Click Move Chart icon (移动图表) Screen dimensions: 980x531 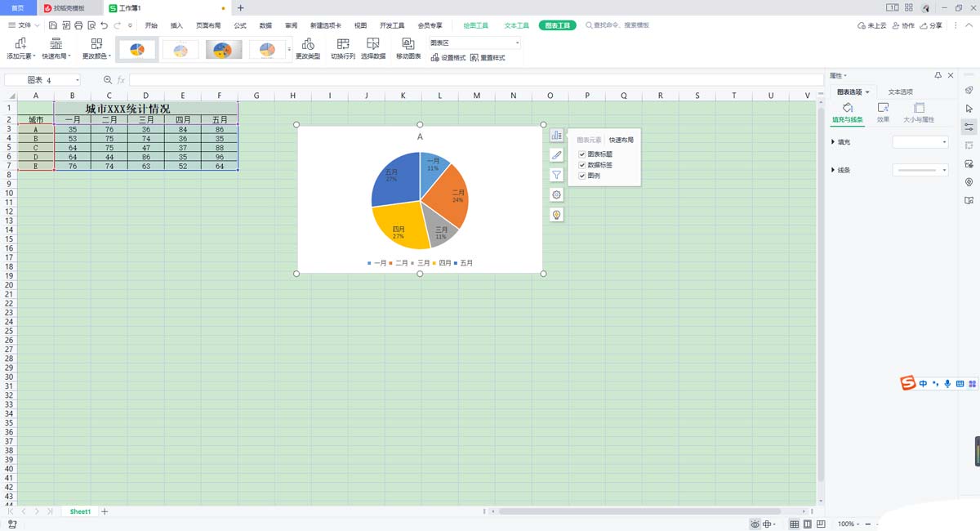tap(408, 49)
